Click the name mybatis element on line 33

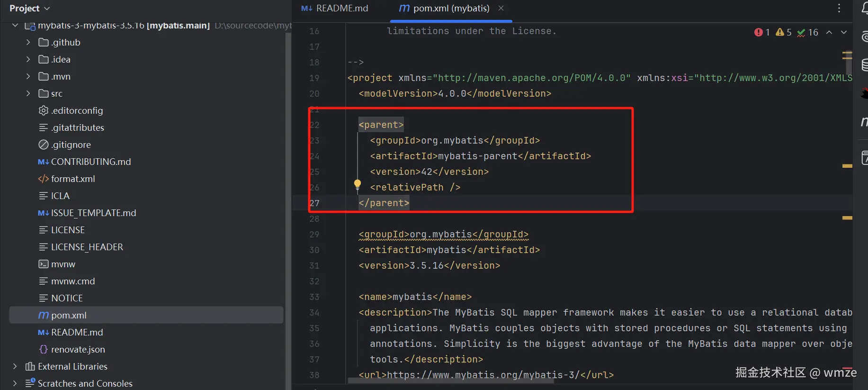[415, 297]
